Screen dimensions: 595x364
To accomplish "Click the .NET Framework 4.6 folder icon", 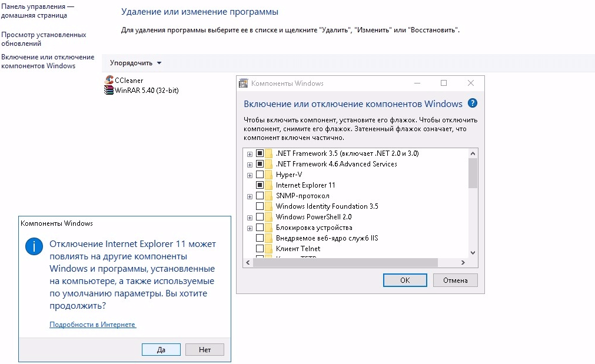I will (268, 164).
